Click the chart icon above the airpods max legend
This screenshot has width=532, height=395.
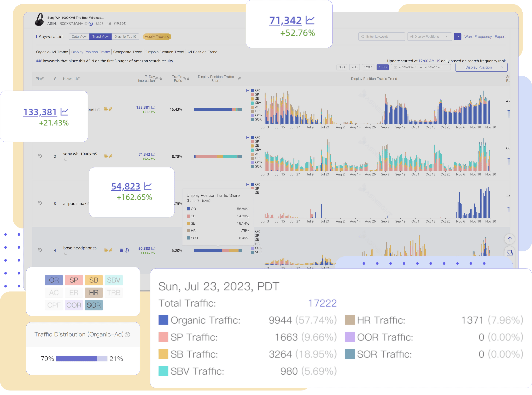248,185
